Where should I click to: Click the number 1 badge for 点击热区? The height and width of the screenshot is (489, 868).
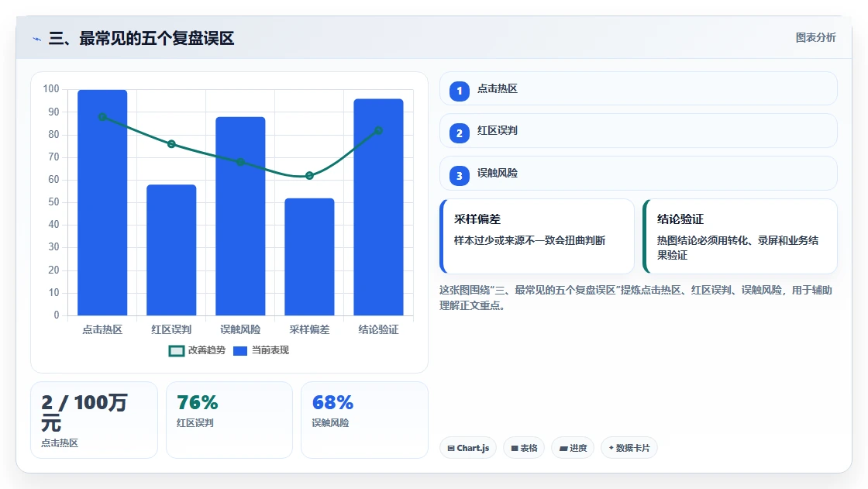coord(460,91)
